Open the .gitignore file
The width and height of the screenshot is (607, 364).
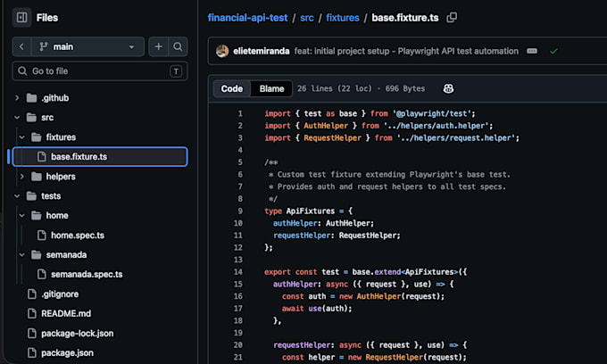coord(60,294)
